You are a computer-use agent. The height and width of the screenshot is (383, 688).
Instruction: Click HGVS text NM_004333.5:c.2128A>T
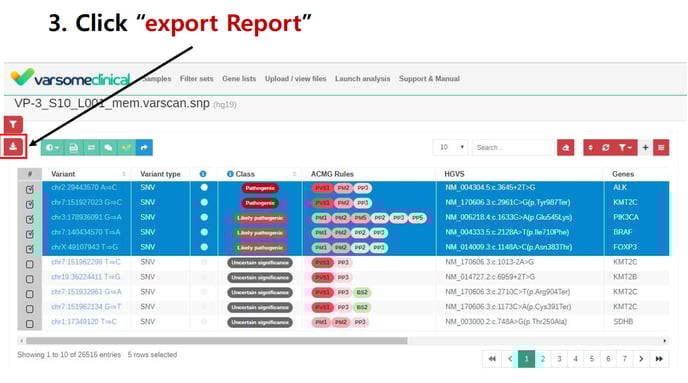tap(507, 232)
